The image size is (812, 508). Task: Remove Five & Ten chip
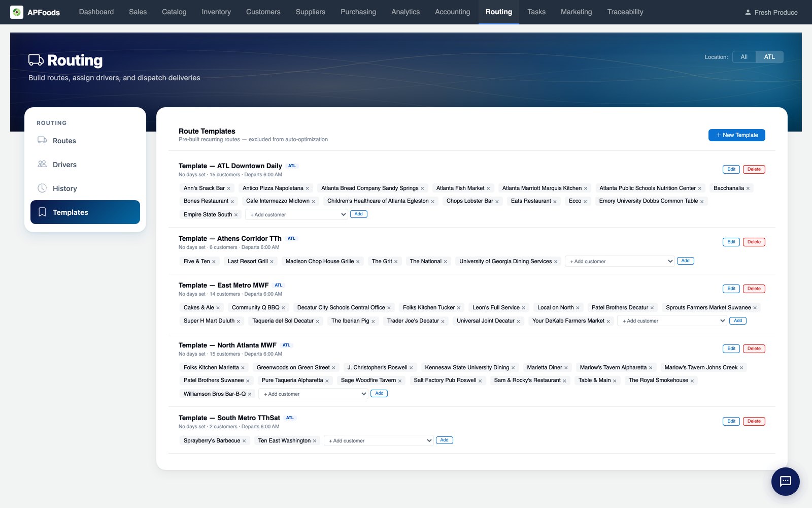click(214, 262)
